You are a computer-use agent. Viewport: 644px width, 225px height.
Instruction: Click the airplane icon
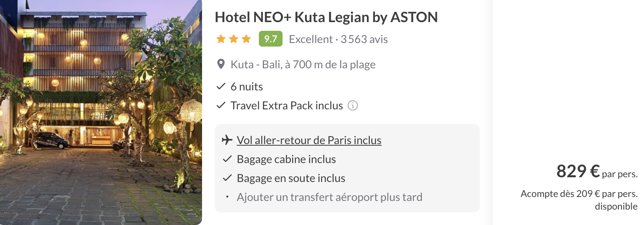click(x=227, y=140)
